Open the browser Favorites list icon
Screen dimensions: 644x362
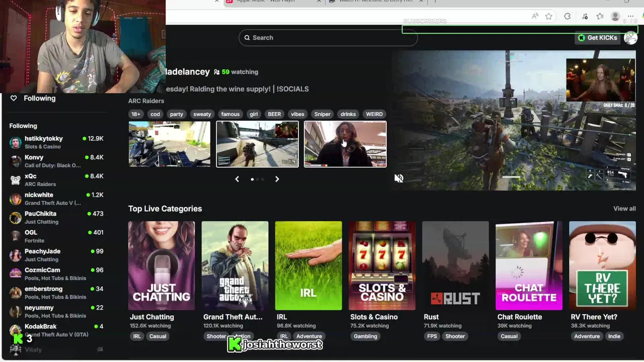[x=600, y=17]
